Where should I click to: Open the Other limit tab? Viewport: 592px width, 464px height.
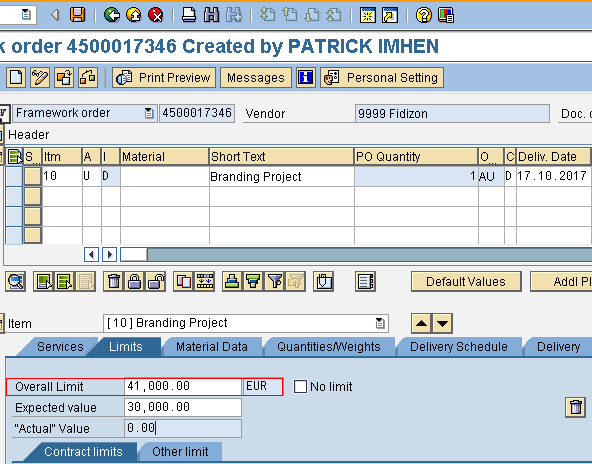click(x=180, y=452)
